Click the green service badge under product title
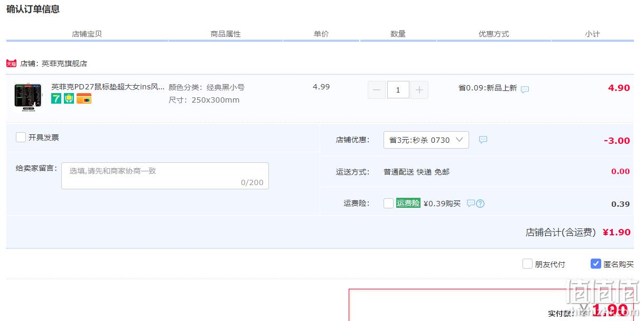The image size is (644, 321). tap(69, 98)
